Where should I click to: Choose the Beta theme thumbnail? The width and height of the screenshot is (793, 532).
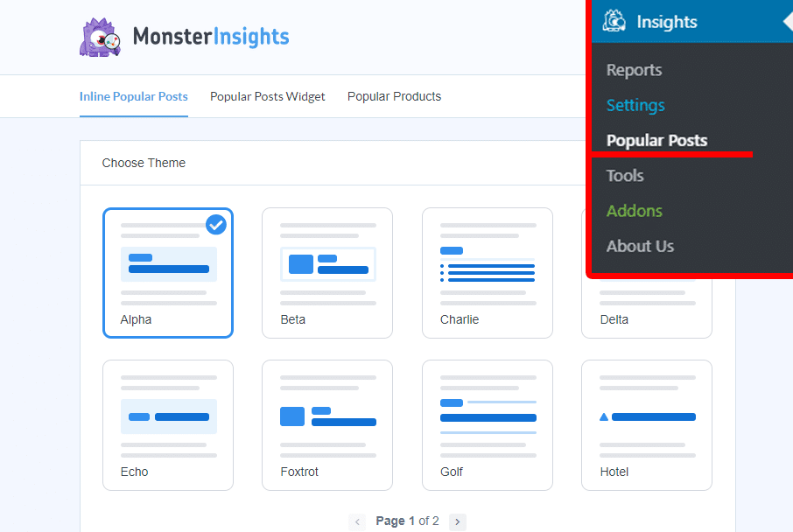[327, 272]
